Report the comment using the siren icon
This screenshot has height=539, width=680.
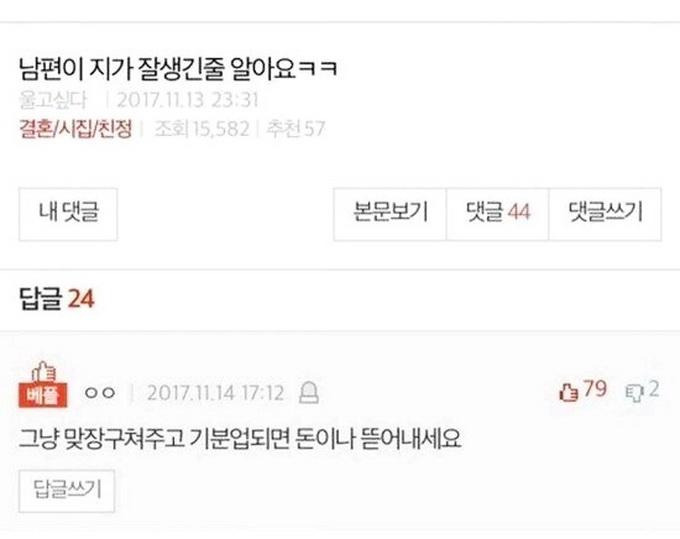pyautogui.click(x=309, y=392)
